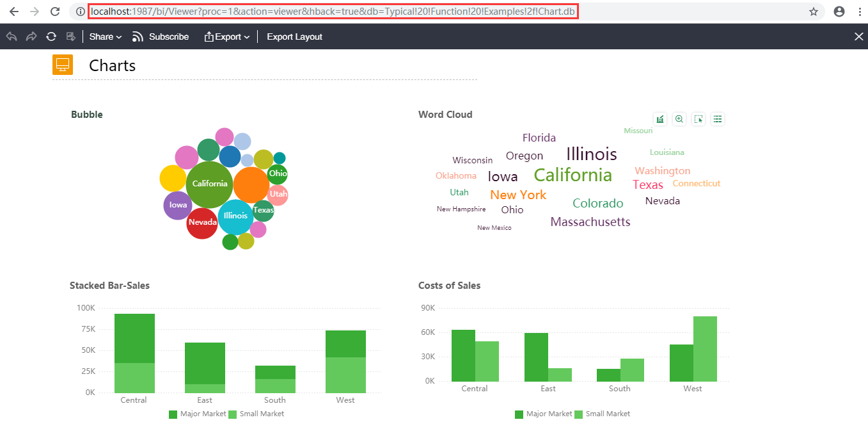Click New Mexico in the Word Cloud
The image size is (868, 438).
[x=494, y=228]
